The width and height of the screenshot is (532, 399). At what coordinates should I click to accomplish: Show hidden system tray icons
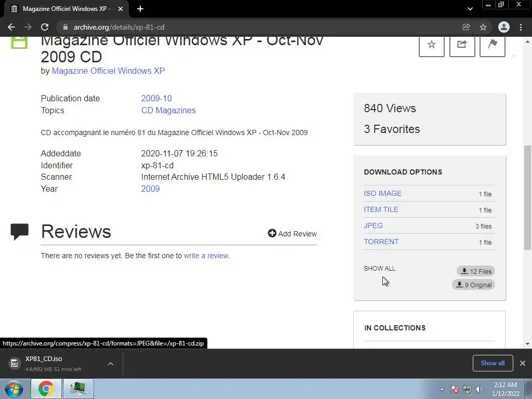[x=442, y=389]
